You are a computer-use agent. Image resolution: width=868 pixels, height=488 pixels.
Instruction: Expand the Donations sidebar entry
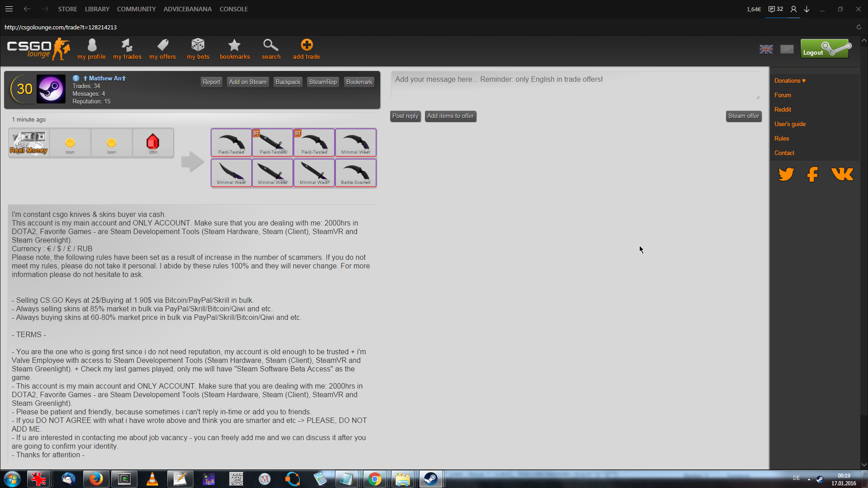click(790, 80)
